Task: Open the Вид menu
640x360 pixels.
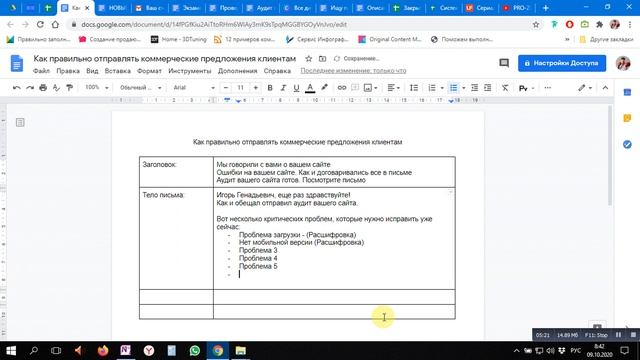Action: (x=92, y=71)
